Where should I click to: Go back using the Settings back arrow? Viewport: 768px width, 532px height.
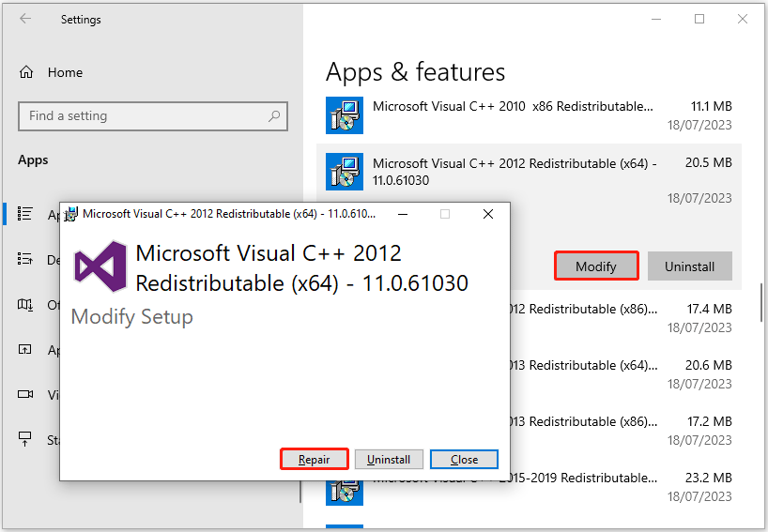click(x=25, y=19)
